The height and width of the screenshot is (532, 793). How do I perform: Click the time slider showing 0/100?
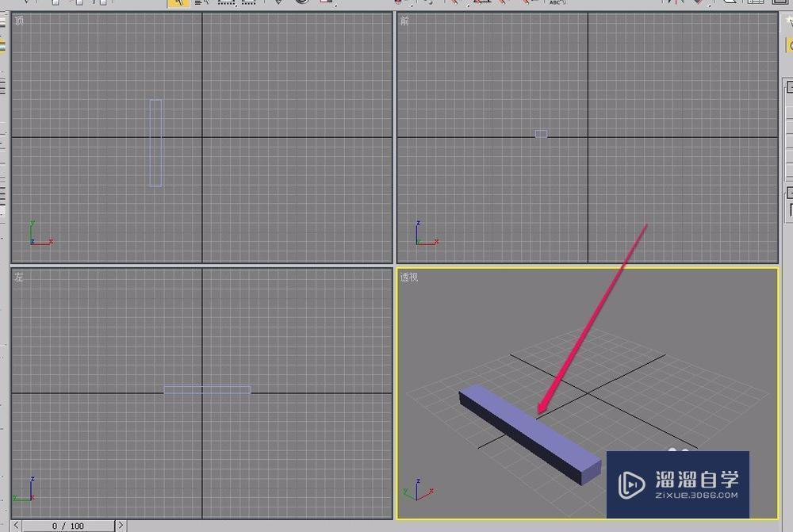[67, 525]
